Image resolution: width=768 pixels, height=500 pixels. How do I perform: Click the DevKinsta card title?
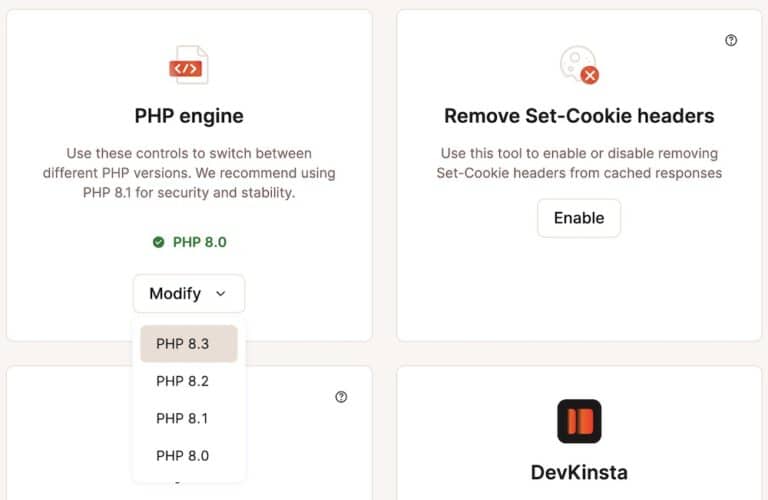579,473
